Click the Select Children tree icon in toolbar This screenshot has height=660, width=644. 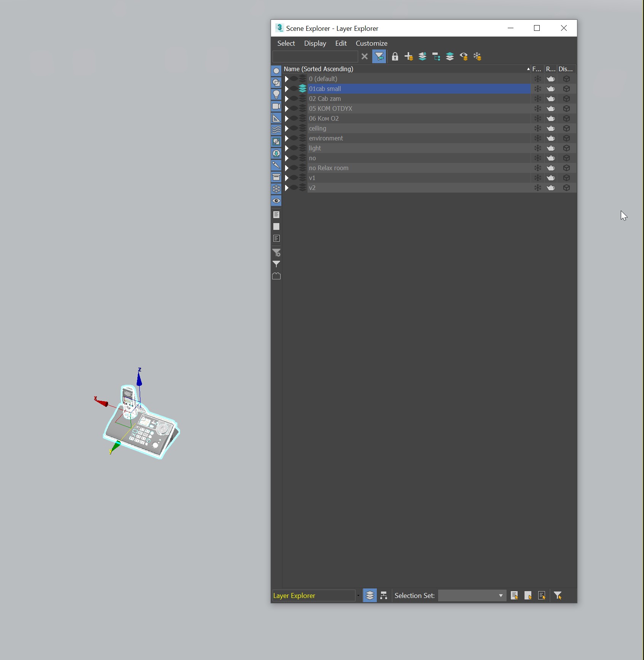point(436,57)
